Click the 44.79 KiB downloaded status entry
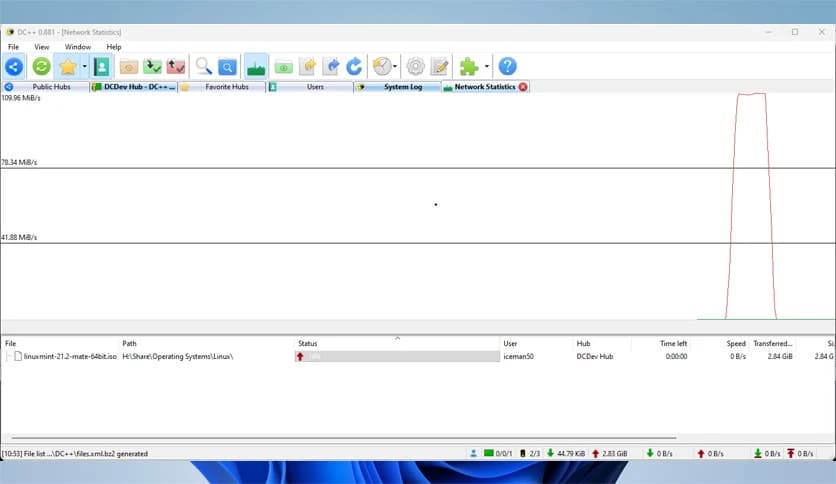This screenshot has width=836, height=484. click(566, 454)
